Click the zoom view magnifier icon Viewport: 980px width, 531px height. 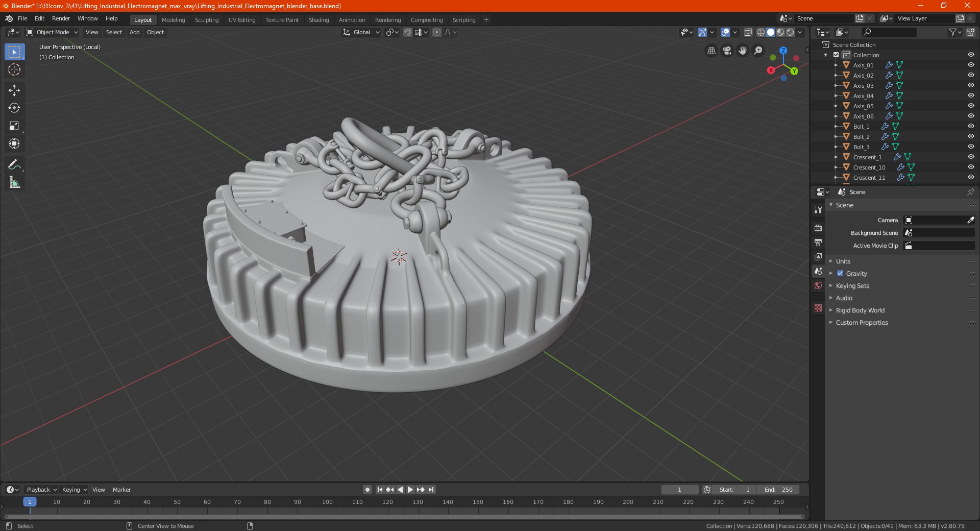[758, 51]
